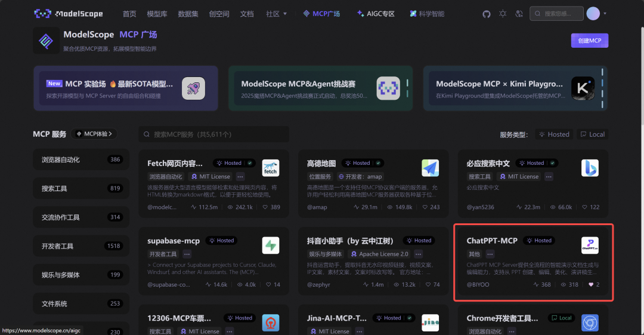The image size is (644, 335).
Task: Expand more tags on 必应搜索中文 card
Action: (x=549, y=177)
